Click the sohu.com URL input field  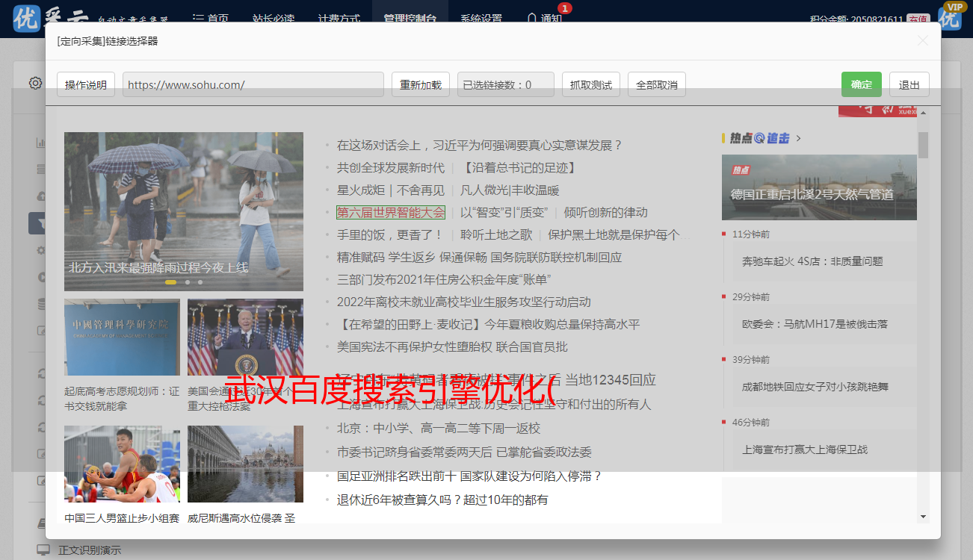253,84
